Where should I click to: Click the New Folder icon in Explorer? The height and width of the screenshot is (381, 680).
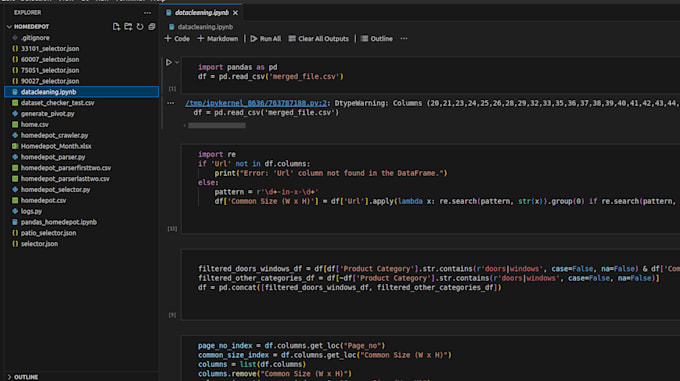(128, 27)
